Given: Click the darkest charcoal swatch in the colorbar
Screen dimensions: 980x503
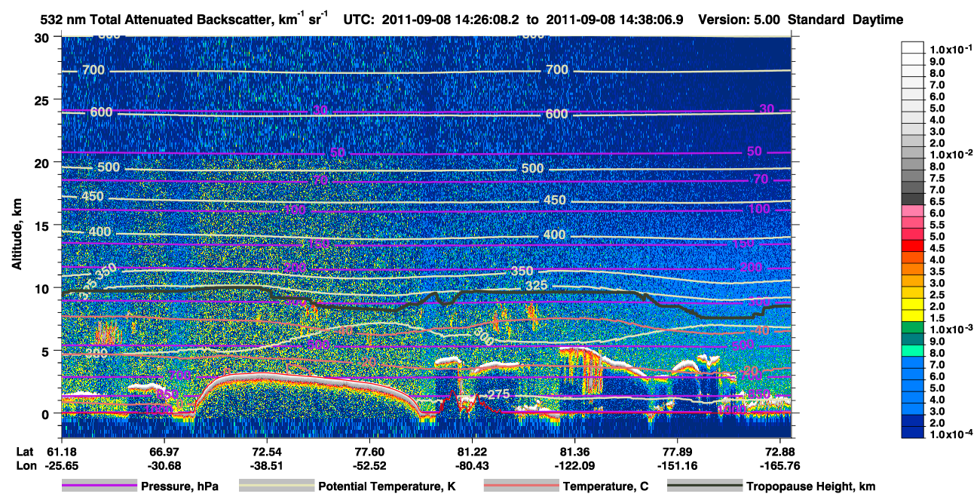Looking at the screenshot, I should click(912, 198).
